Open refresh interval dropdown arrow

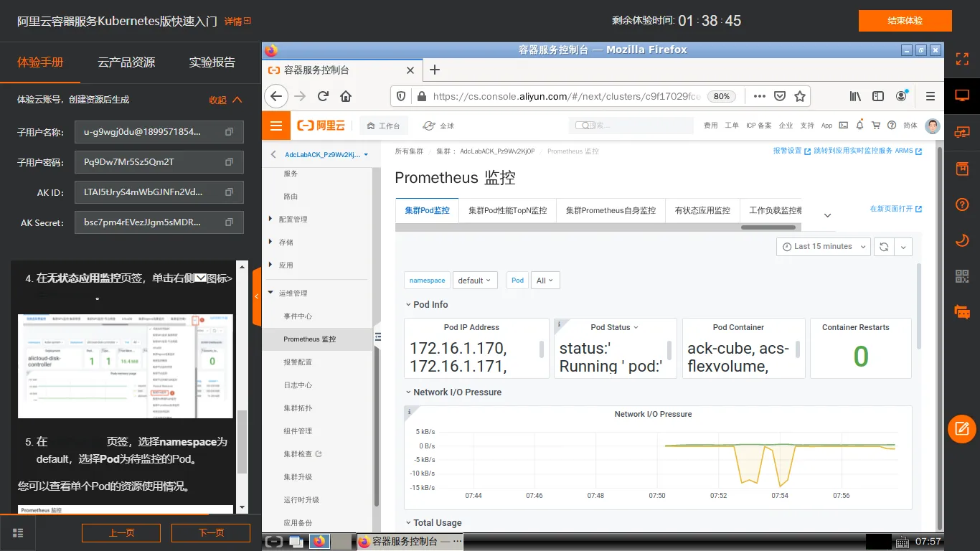point(903,246)
